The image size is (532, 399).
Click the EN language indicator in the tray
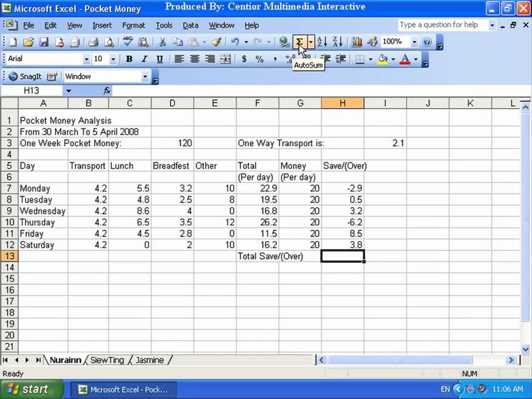pyautogui.click(x=445, y=389)
